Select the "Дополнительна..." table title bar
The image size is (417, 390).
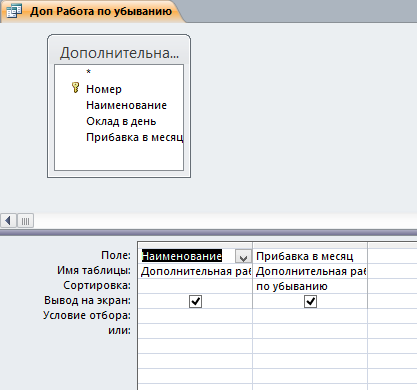(x=119, y=53)
